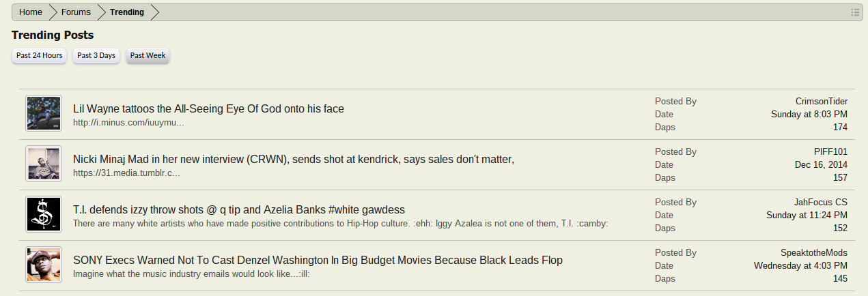View SpeaktotheMods profile
The width and height of the screenshot is (868, 296).
[x=814, y=253]
